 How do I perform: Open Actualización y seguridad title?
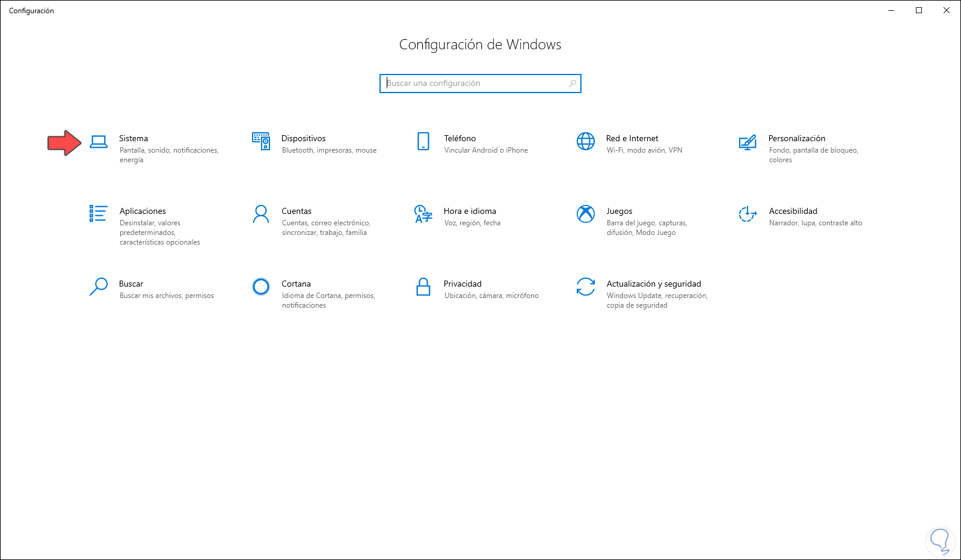[654, 284]
